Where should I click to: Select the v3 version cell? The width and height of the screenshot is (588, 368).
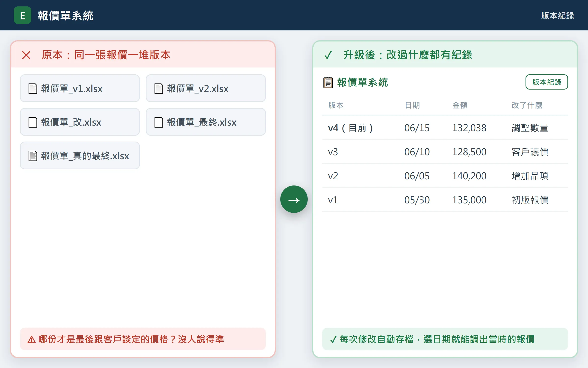click(333, 152)
